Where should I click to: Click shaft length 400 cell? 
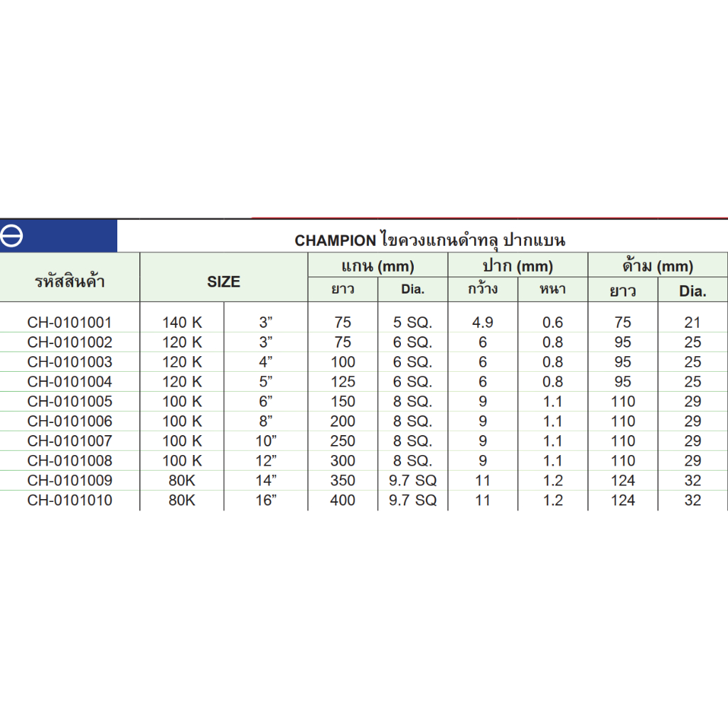343,500
